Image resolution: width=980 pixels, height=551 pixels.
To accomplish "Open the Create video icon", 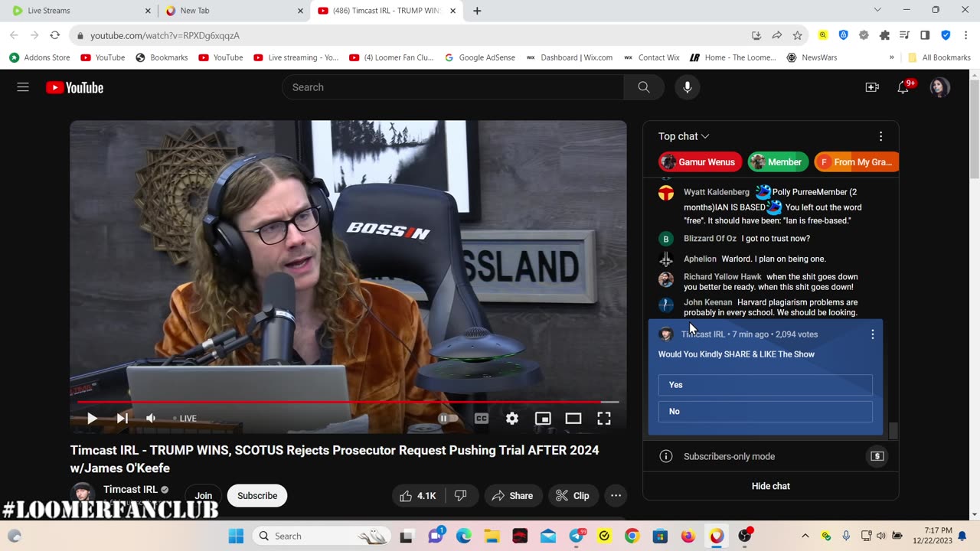I will [872, 87].
